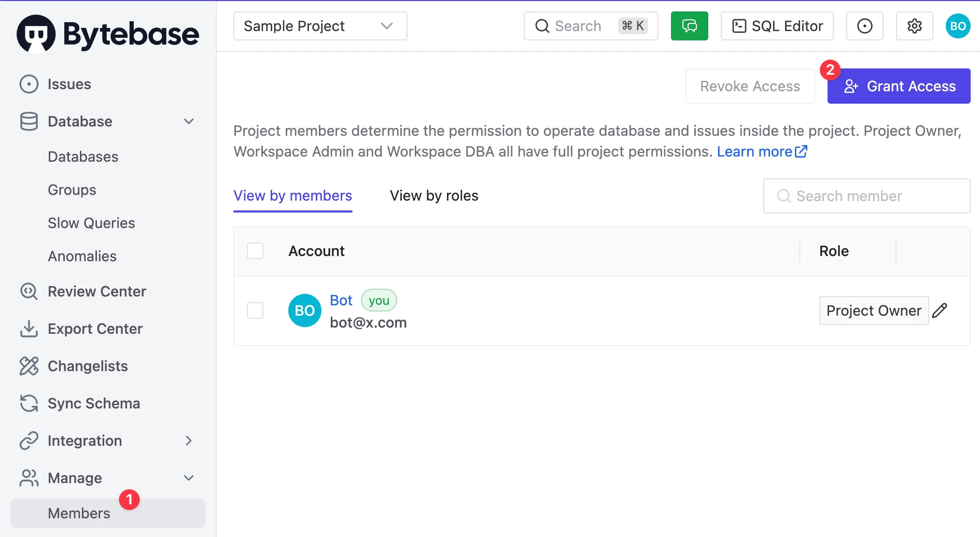The image size is (980, 537).
Task: Click the Manage people icon
Action: tap(29, 478)
